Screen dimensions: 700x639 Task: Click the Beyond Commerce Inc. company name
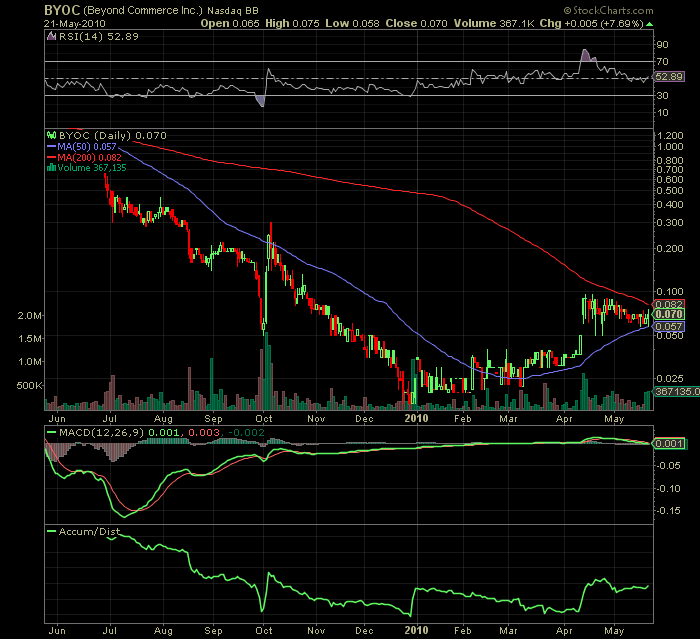coord(143,11)
